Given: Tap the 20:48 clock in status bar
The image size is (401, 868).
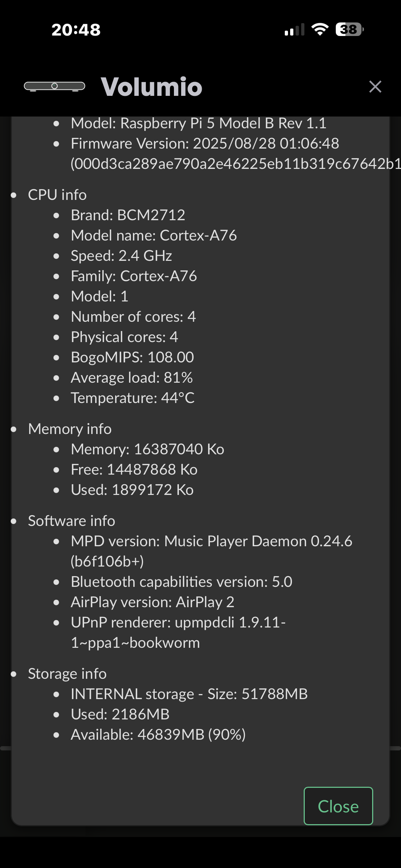Looking at the screenshot, I should point(76,30).
